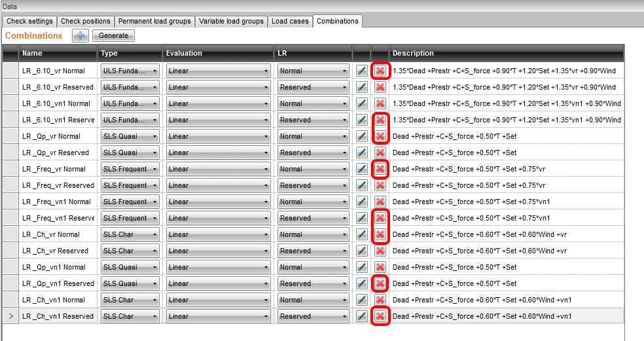This screenshot has height=341, width=644.
Task: Select the LR_Ch_vn1 Reserved name field
Action: (x=58, y=316)
